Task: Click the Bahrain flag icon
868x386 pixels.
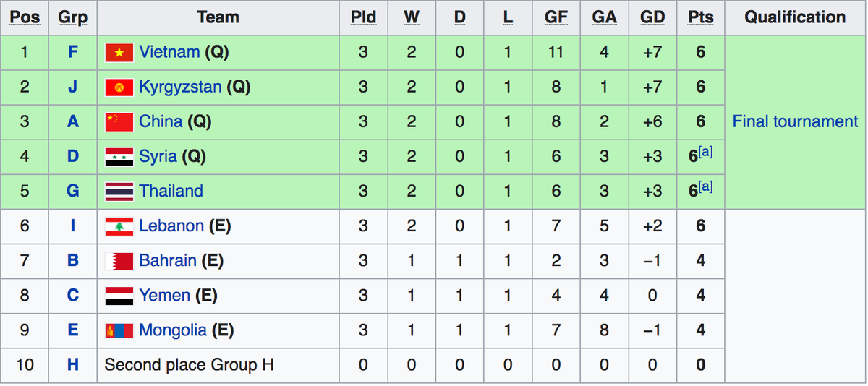Action: pyautogui.click(x=119, y=261)
